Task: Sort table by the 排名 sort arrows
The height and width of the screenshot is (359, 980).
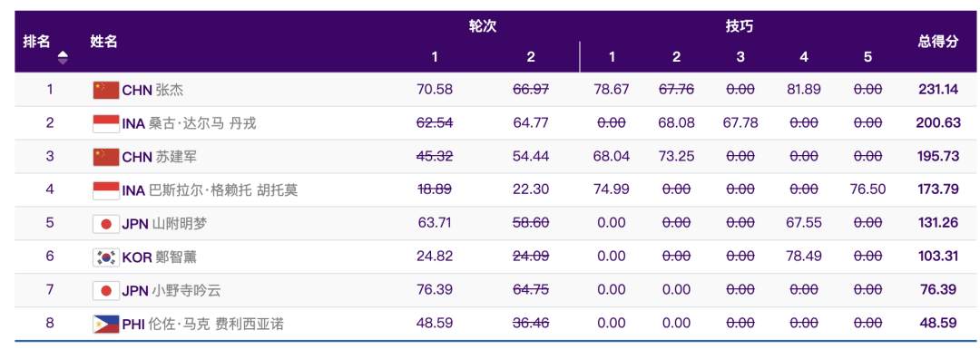Action: pos(63,58)
